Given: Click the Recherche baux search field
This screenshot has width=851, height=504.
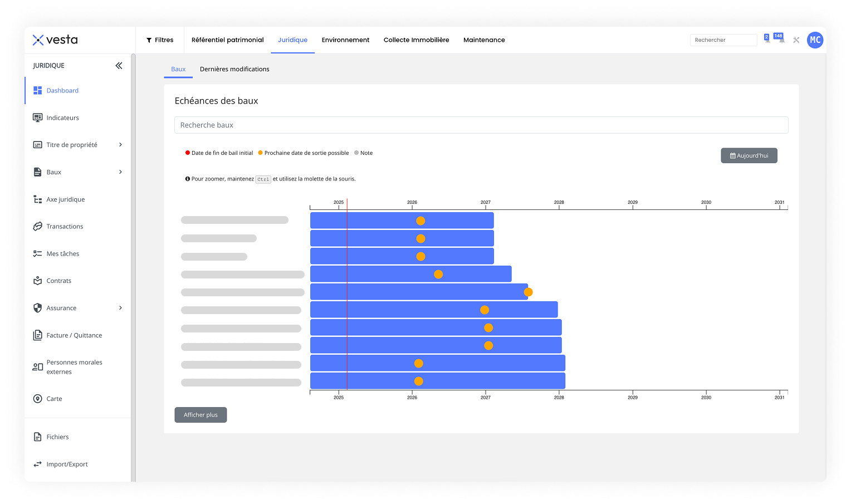Looking at the screenshot, I should coord(481,125).
